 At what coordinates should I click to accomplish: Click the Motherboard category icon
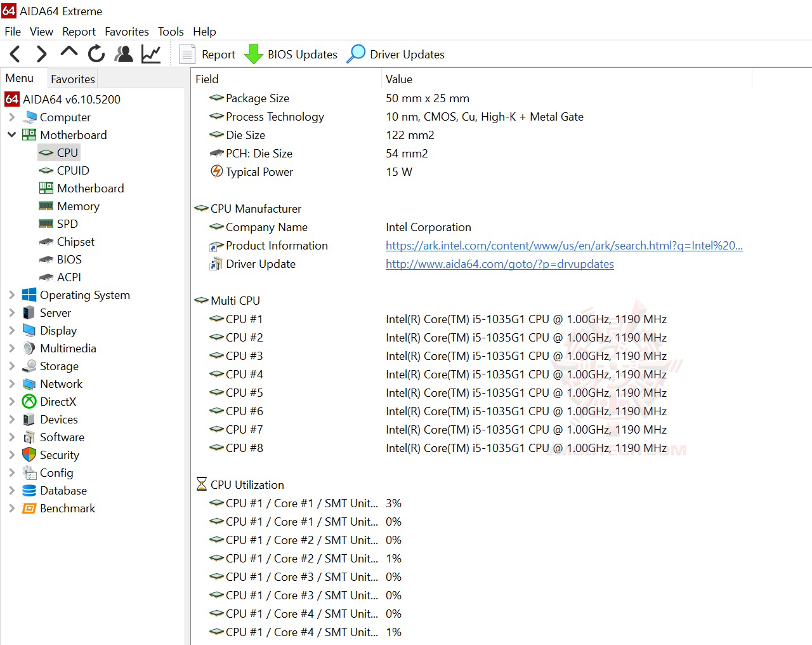pos(29,135)
